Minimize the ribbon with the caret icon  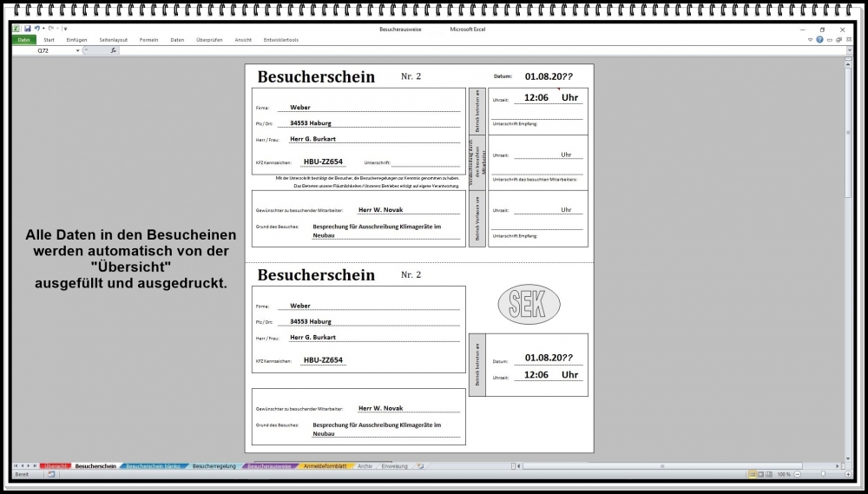click(810, 40)
